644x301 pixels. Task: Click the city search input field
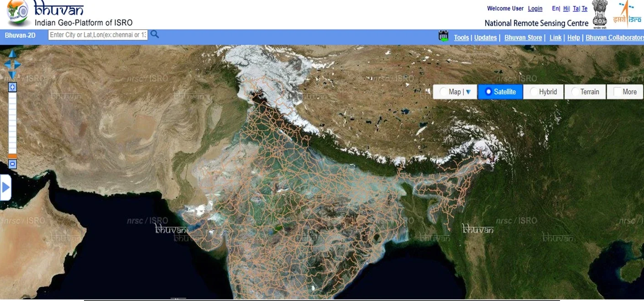point(98,35)
